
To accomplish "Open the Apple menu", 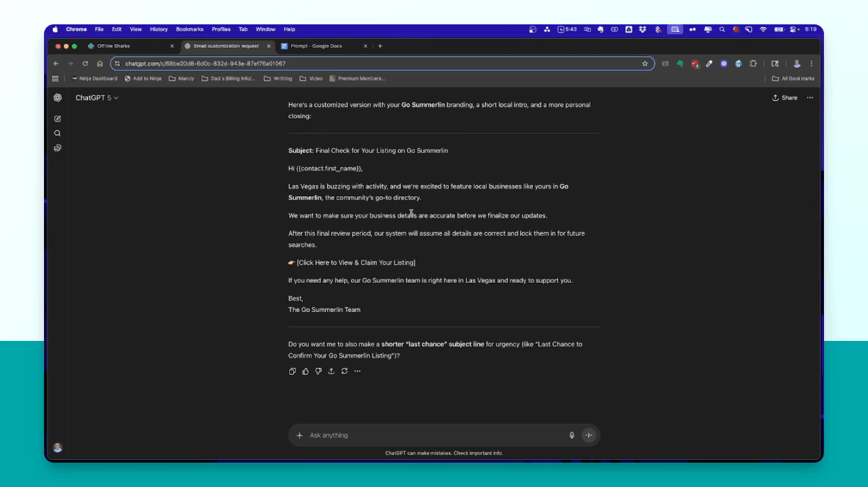I will [56, 30].
